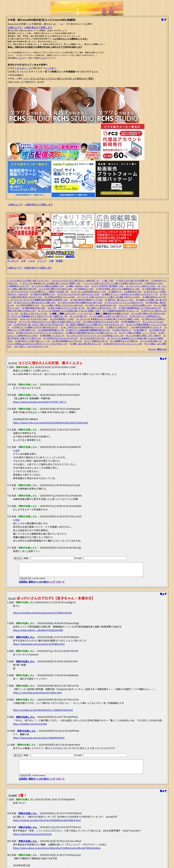The width and height of the screenshot is (174, 868).
Task: Open the nhk.or.jp news URL in post 710
Action: click(50, 423)
